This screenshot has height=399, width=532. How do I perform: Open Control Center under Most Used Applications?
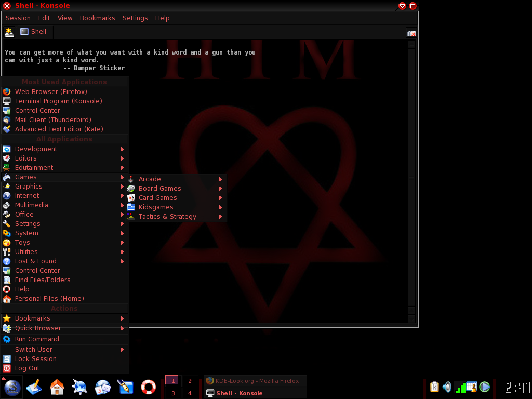(64, 111)
